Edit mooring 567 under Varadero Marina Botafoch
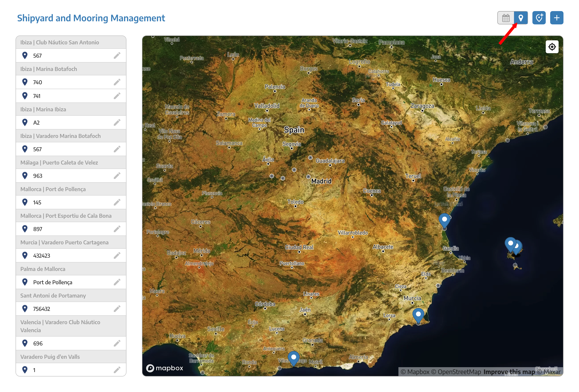Screen dimensions: 579x392 (x=117, y=149)
